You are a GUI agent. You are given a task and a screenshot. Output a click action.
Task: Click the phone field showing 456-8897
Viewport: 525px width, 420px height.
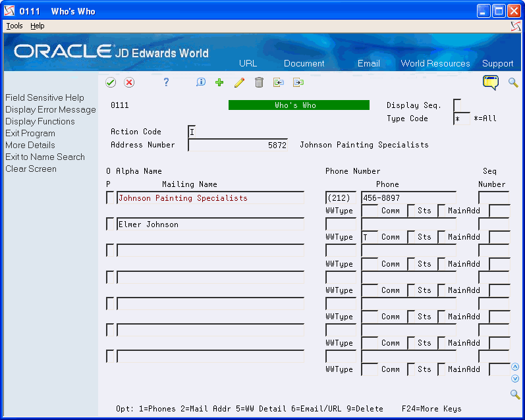click(x=408, y=197)
